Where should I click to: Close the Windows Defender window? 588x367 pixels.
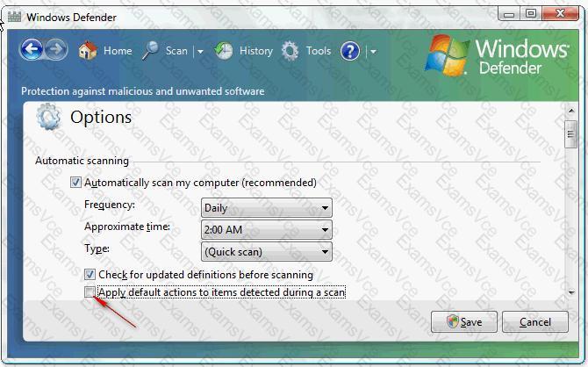click(560, 14)
